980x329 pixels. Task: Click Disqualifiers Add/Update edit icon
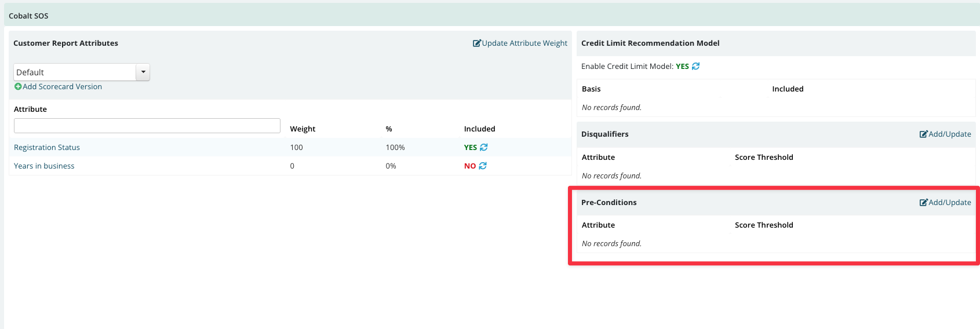923,134
